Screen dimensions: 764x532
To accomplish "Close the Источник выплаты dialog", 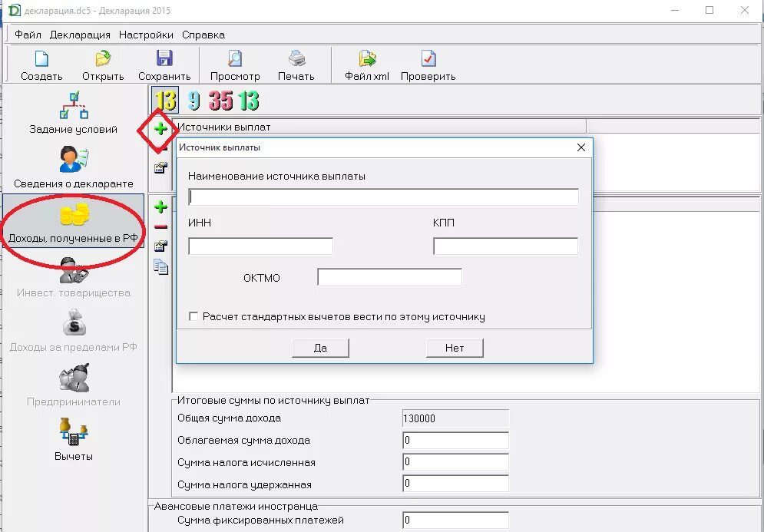I will [x=580, y=147].
